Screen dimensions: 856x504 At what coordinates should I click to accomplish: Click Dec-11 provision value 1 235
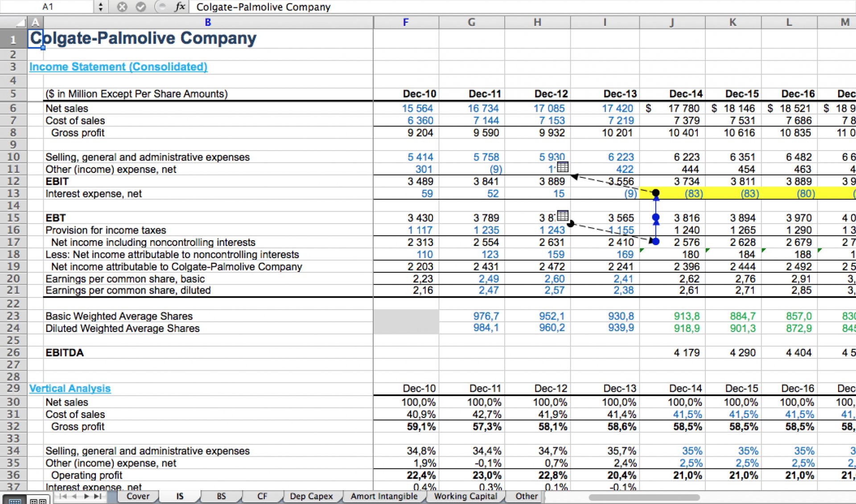(x=486, y=230)
